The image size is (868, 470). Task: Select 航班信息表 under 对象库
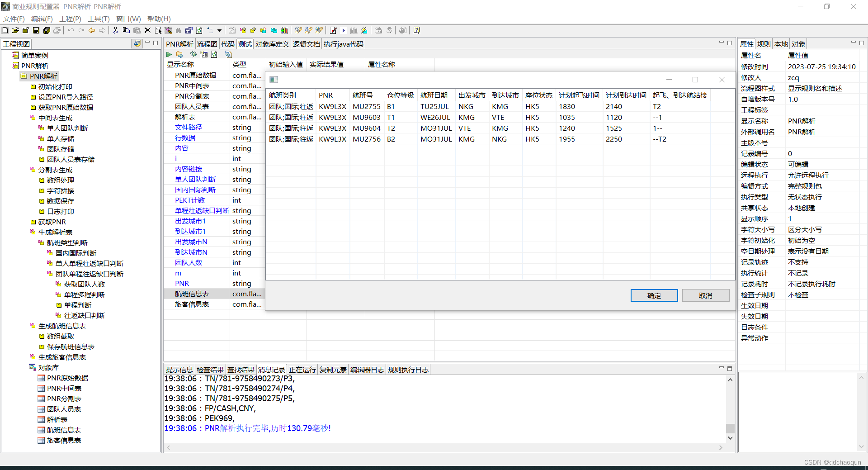(x=64, y=430)
